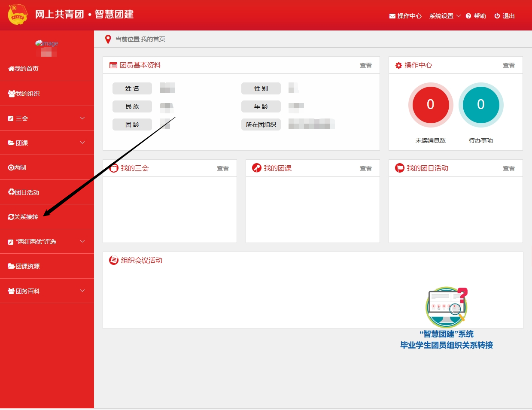Image resolution: width=532 pixels, height=410 pixels.
Task: Expand the 三会 sidebar chevron
Action: (x=82, y=118)
